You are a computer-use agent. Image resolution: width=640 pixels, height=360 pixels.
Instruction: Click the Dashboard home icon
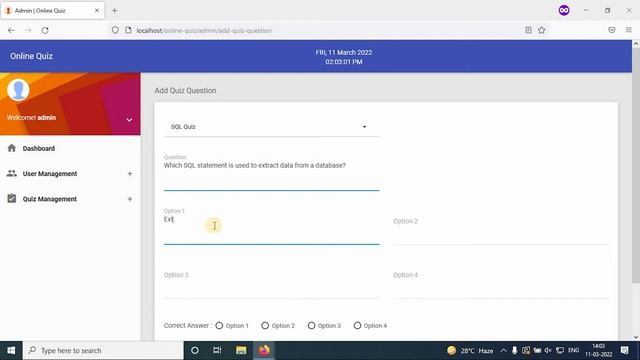click(11, 148)
